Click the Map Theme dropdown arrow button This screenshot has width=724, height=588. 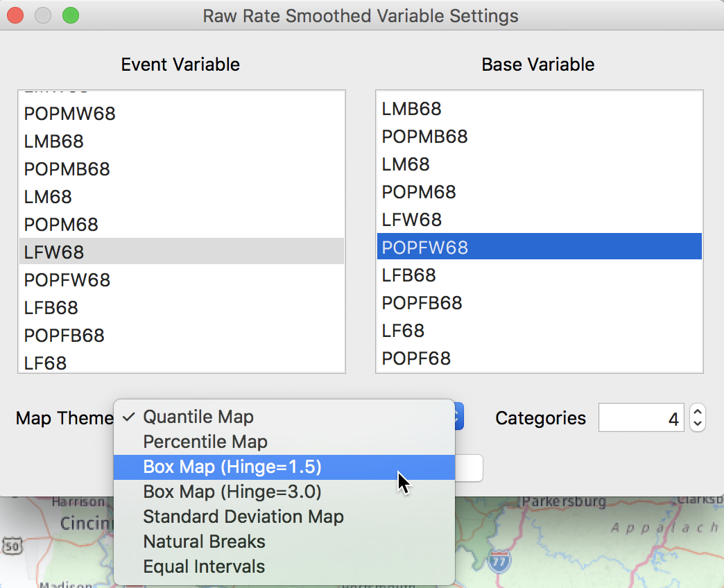click(x=459, y=416)
